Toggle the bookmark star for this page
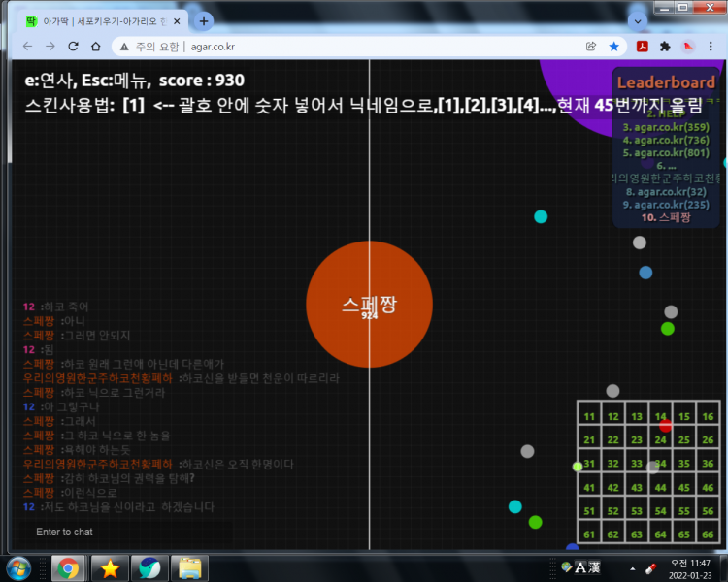The height and width of the screenshot is (582, 728). coord(613,47)
